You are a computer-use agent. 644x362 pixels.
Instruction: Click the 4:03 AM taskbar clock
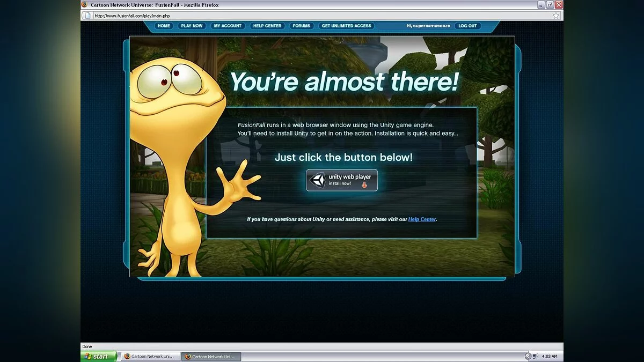coord(550,356)
